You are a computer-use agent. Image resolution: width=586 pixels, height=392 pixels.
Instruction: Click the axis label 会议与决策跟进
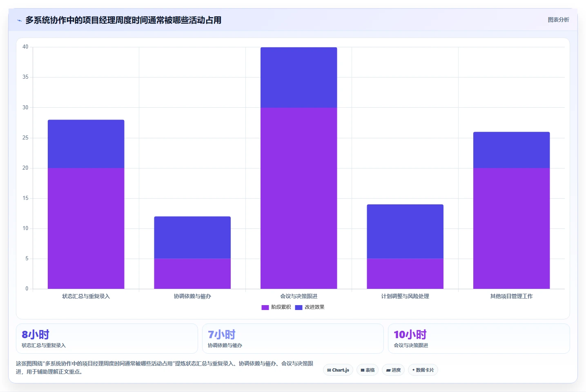point(299,297)
